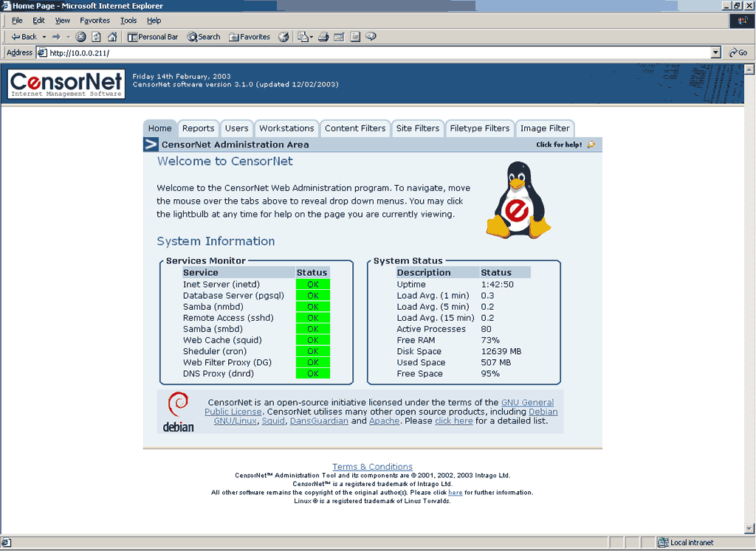
Task: Click the Forward arrow button
Action: click(x=56, y=37)
